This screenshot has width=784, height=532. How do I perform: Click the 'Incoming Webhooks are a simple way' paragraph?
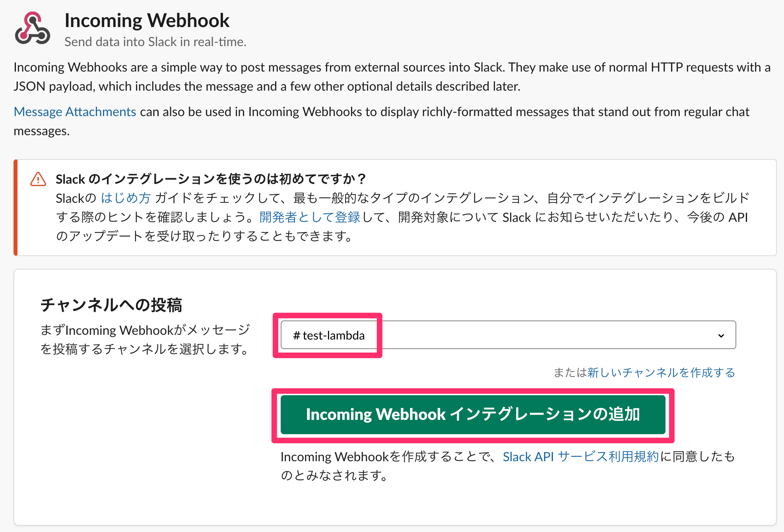pyautogui.click(x=392, y=77)
